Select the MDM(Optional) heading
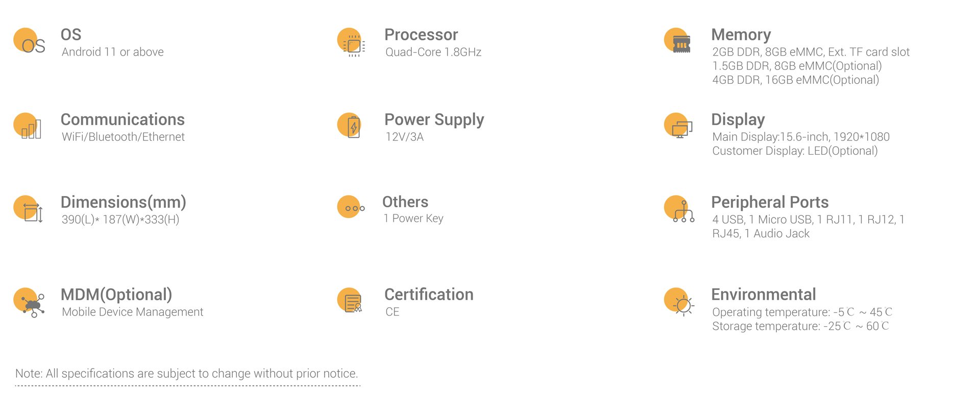Image resolution: width=980 pixels, height=413 pixels. tap(116, 295)
